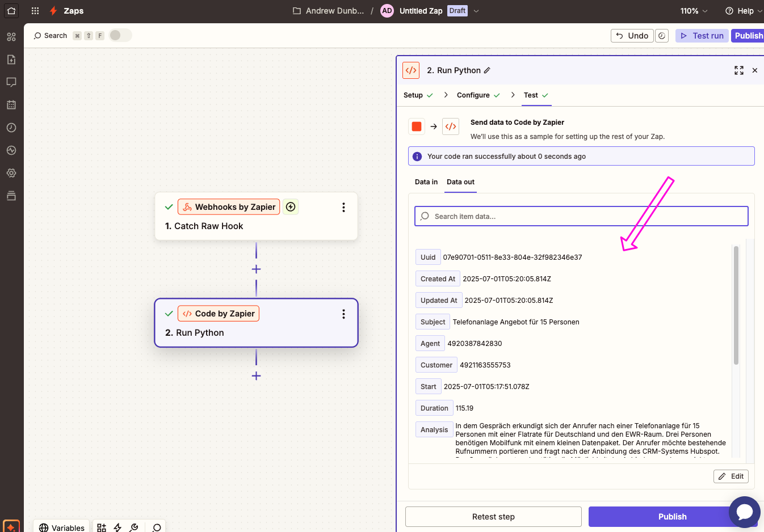
Task: Open the calendar sidebar icon
Action: coord(11,105)
